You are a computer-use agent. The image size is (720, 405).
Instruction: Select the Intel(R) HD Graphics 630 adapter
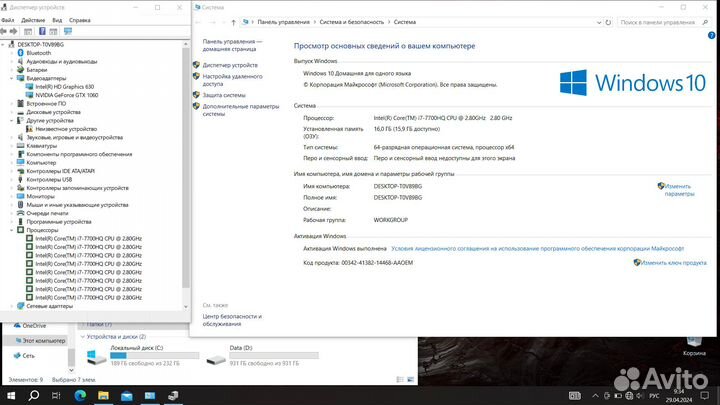point(64,87)
